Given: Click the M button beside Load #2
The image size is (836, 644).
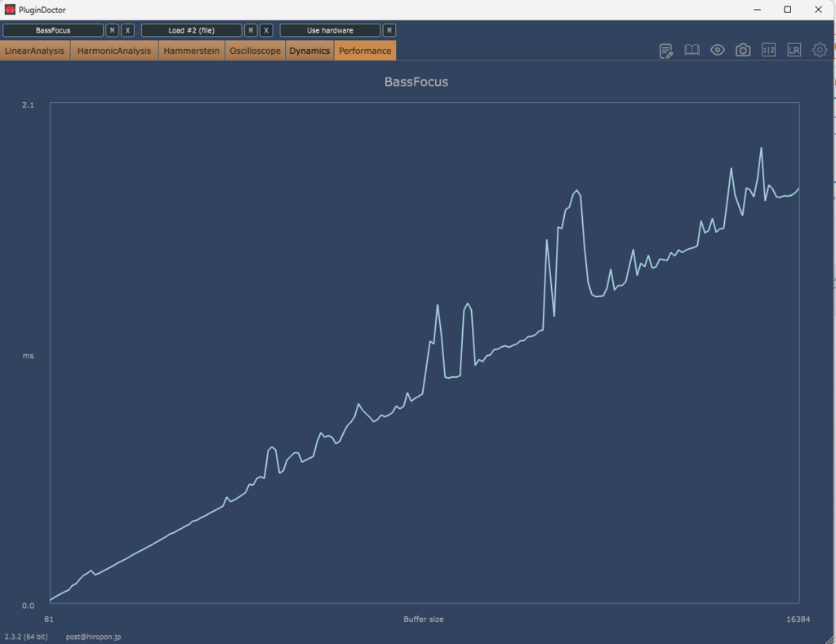Looking at the screenshot, I should point(251,30).
